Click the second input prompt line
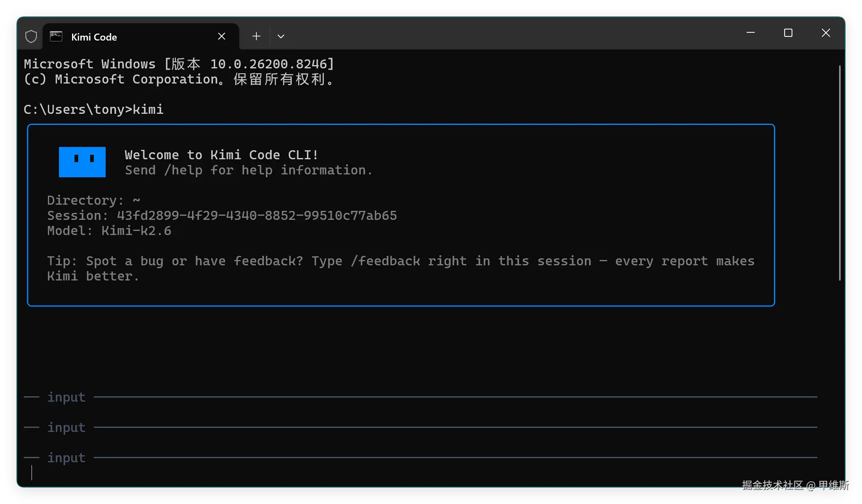The height and width of the screenshot is (504, 862). point(421,427)
